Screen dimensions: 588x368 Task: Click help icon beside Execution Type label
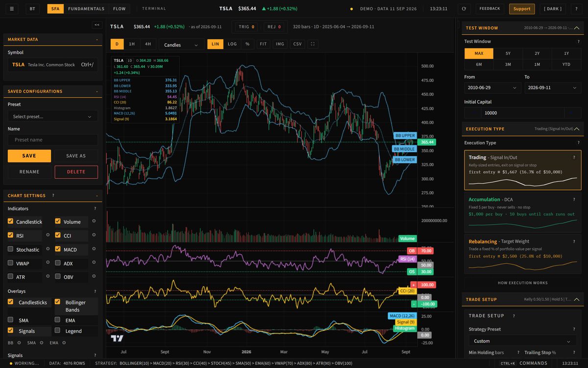pos(578,143)
